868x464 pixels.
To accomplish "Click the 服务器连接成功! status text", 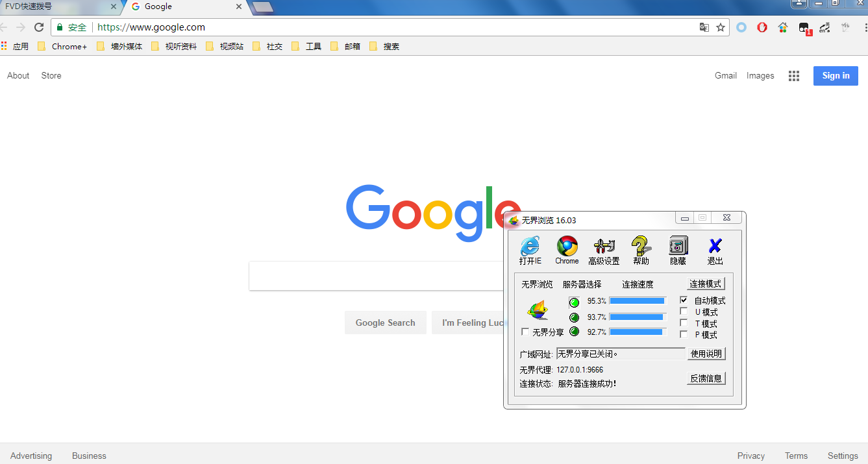I will [x=587, y=384].
